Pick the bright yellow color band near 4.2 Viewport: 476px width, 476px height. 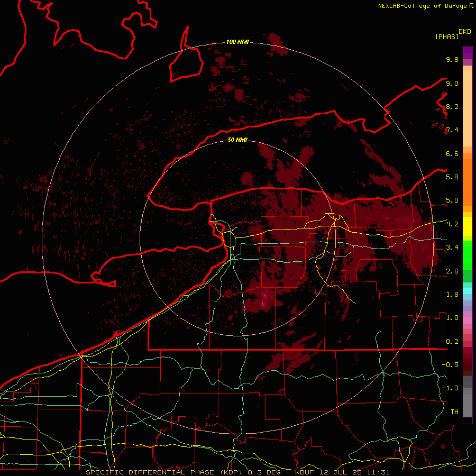click(467, 226)
